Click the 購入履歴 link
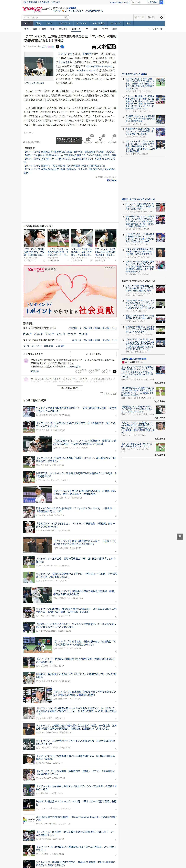 click(x=152, y=18)
